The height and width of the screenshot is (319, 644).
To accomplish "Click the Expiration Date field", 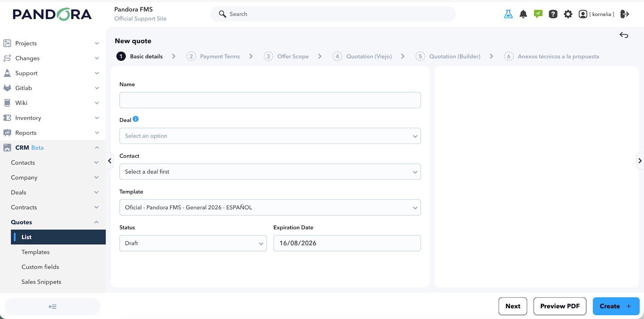I will pyautogui.click(x=347, y=243).
